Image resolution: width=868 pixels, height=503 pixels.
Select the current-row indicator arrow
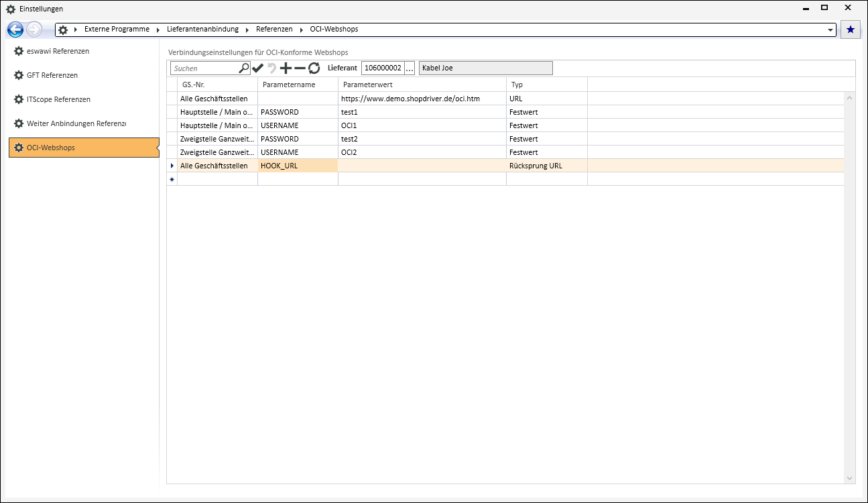pyautogui.click(x=172, y=166)
